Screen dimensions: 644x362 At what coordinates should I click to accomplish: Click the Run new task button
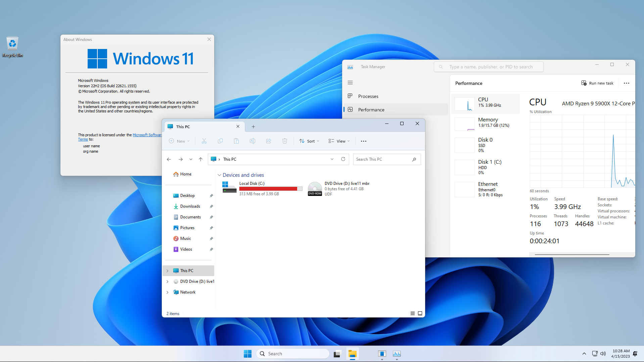pyautogui.click(x=597, y=83)
